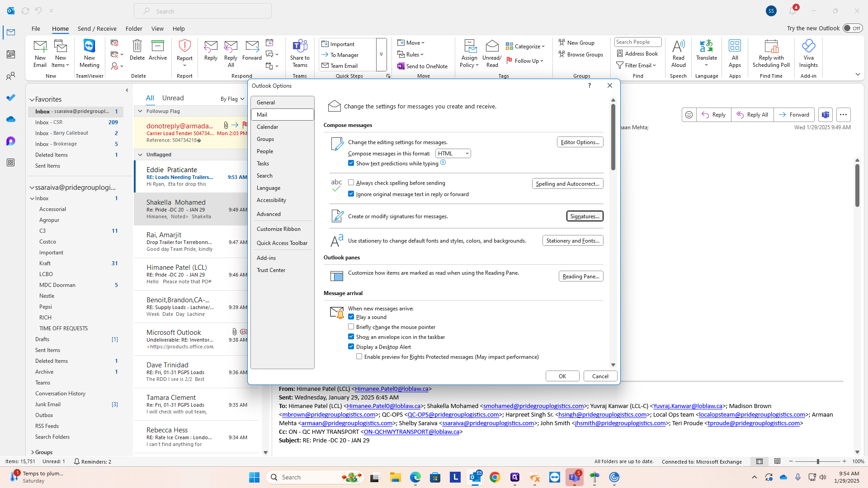
Task: Open All Apps icon in ribbon
Action: pos(735,53)
